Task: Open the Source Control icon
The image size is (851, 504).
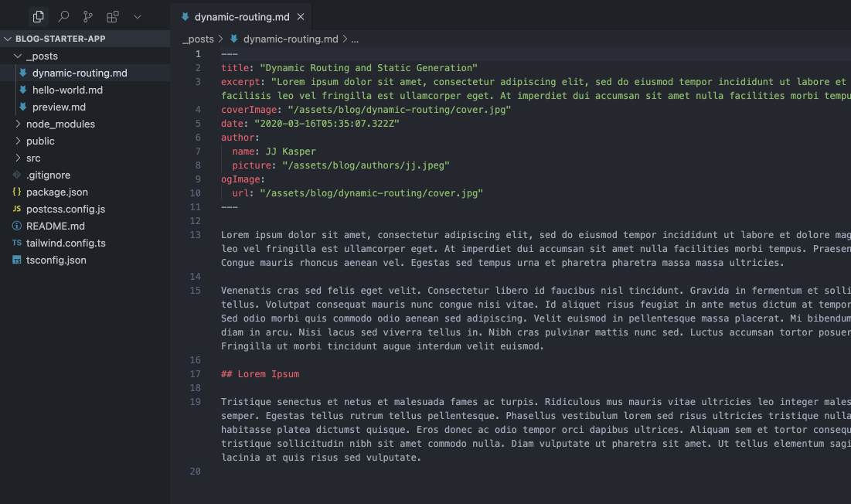Action: tap(88, 16)
